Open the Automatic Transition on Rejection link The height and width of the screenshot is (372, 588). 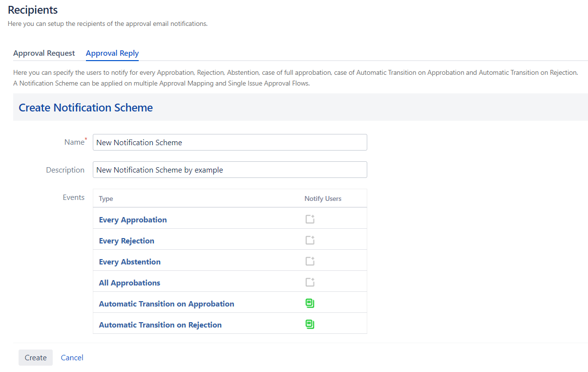pos(160,325)
